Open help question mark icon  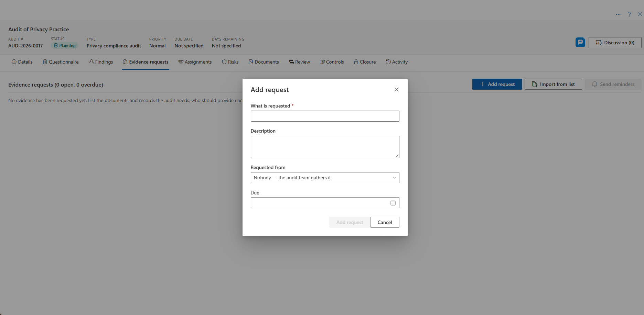629,14
